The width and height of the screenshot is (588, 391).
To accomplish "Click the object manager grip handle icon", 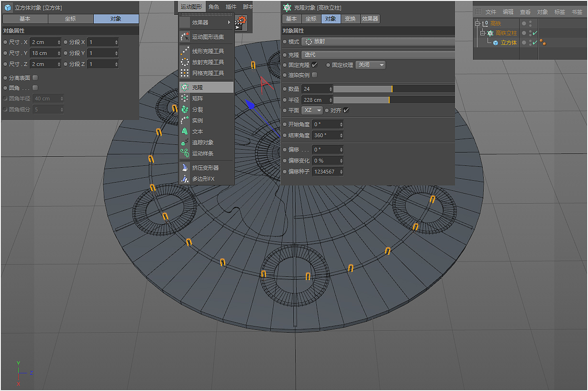I will (x=478, y=11).
